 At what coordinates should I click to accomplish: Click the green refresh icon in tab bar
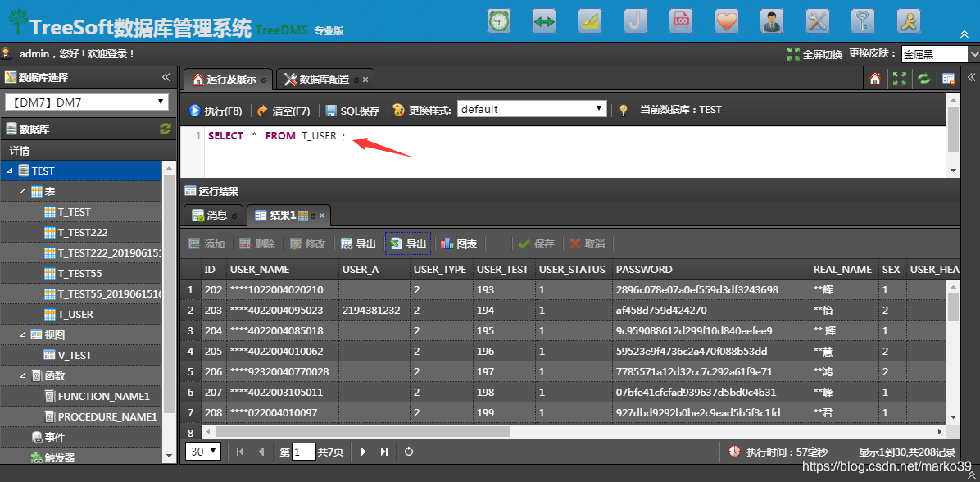[x=923, y=79]
